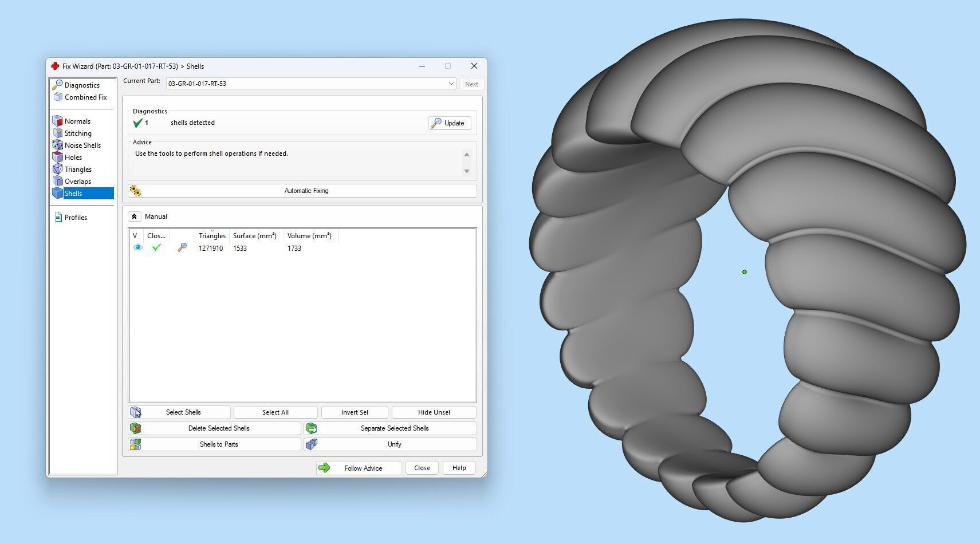The image size is (980, 544).
Task: Click the green center point on the model
Action: coord(745,272)
